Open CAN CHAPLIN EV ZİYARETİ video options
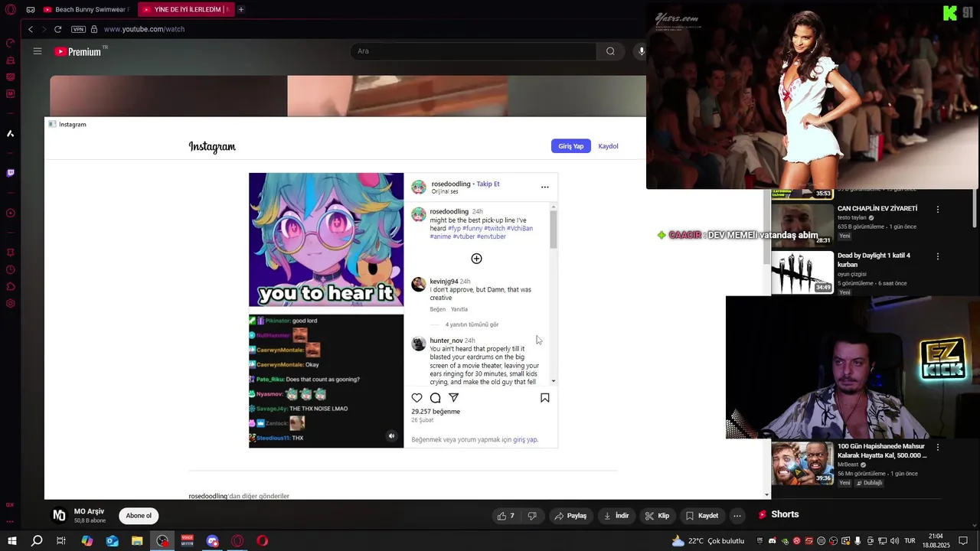The height and width of the screenshot is (551, 980). click(x=938, y=209)
